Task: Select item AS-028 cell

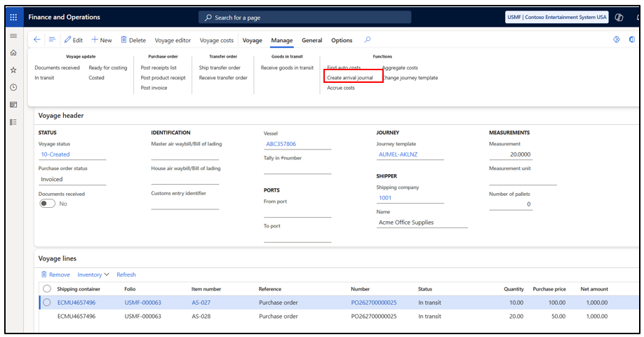Action: pos(201,317)
